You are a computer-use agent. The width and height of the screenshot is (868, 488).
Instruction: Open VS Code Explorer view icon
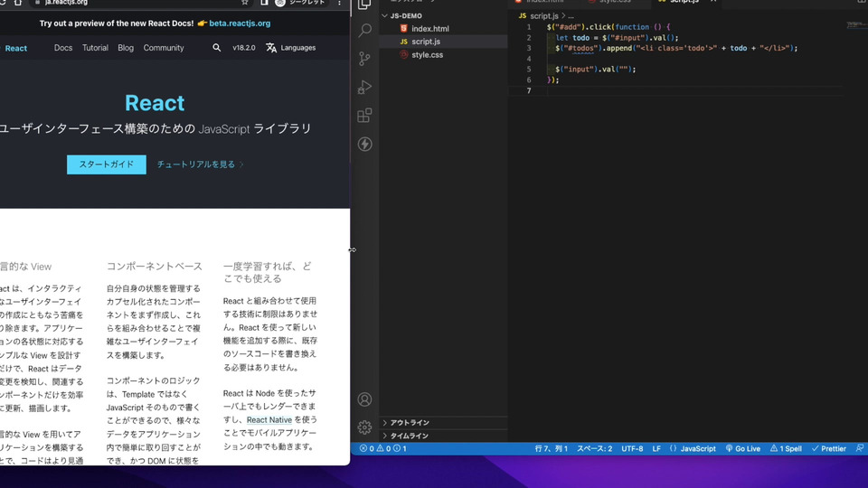pyautogui.click(x=364, y=5)
